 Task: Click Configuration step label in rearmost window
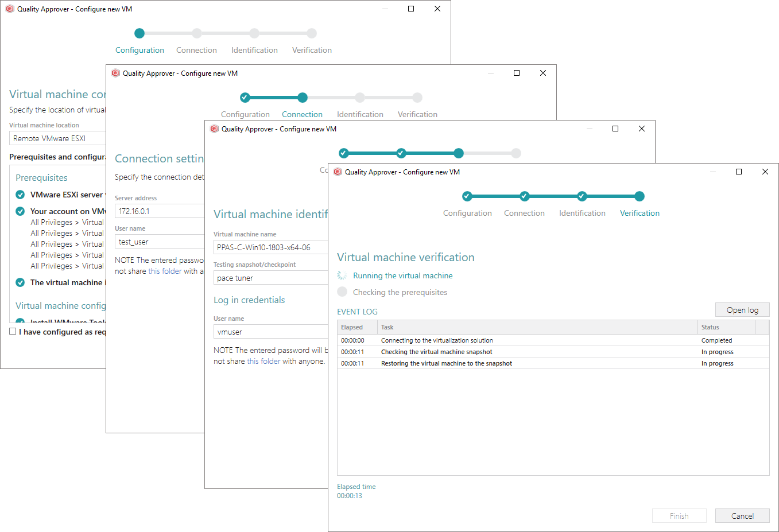click(x=139, y=50)
